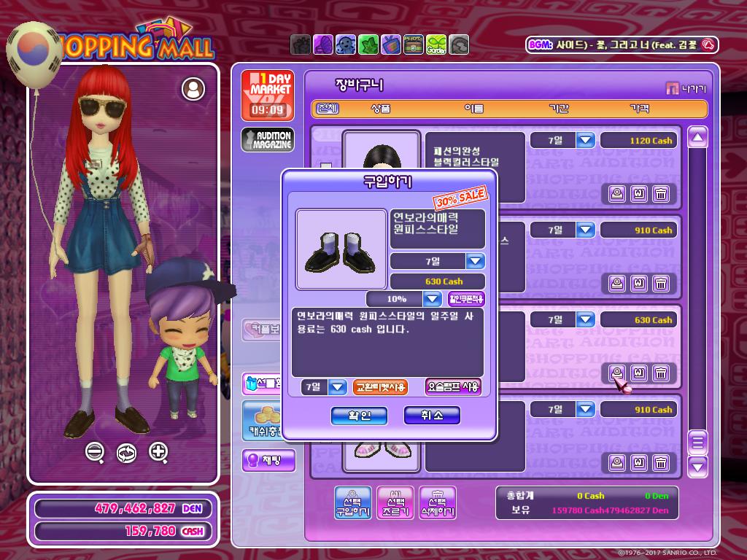Screen dimensions: 747x560
Task: Click trash icon in the bottom 910 Cash row
Action: click(x=661, y=463)
